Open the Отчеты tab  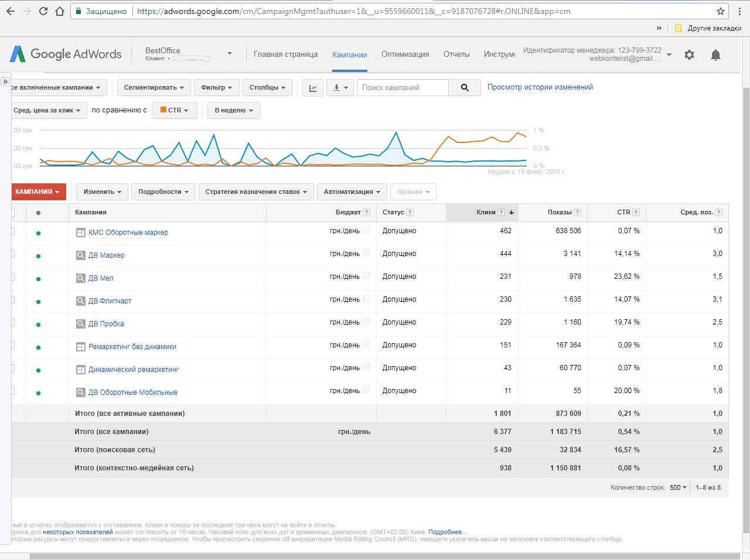[456, 54]
